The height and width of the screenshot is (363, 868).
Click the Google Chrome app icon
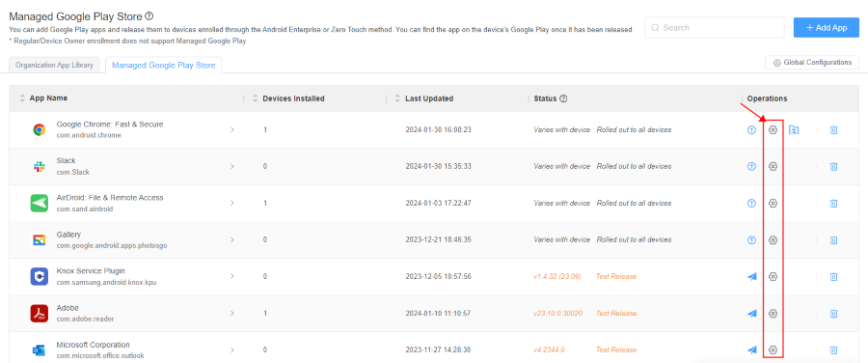[x=39, y=129]
